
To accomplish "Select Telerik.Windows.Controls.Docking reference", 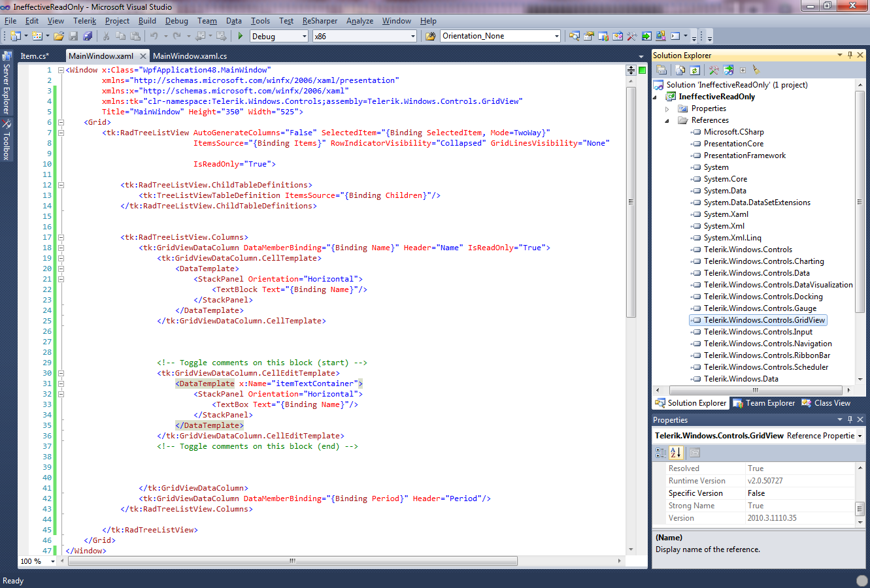I will pos(763,297).
